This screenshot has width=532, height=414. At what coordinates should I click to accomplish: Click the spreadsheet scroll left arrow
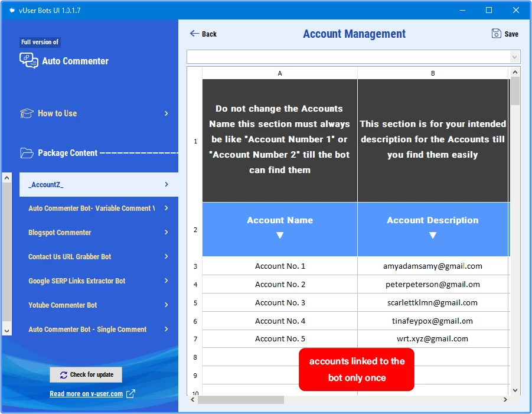point(192,400)
